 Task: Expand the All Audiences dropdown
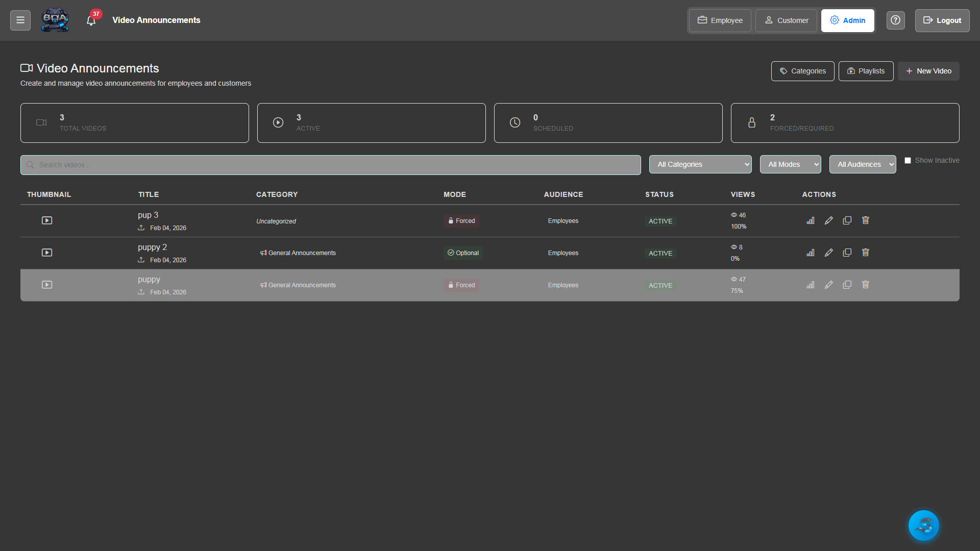tap(862, 164)
